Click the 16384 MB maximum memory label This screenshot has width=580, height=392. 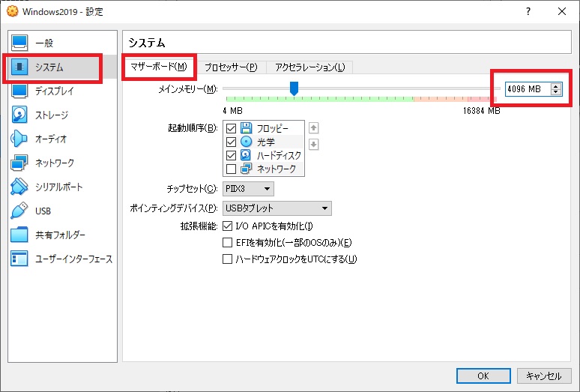pyautogui.click(x=481, y=111)
